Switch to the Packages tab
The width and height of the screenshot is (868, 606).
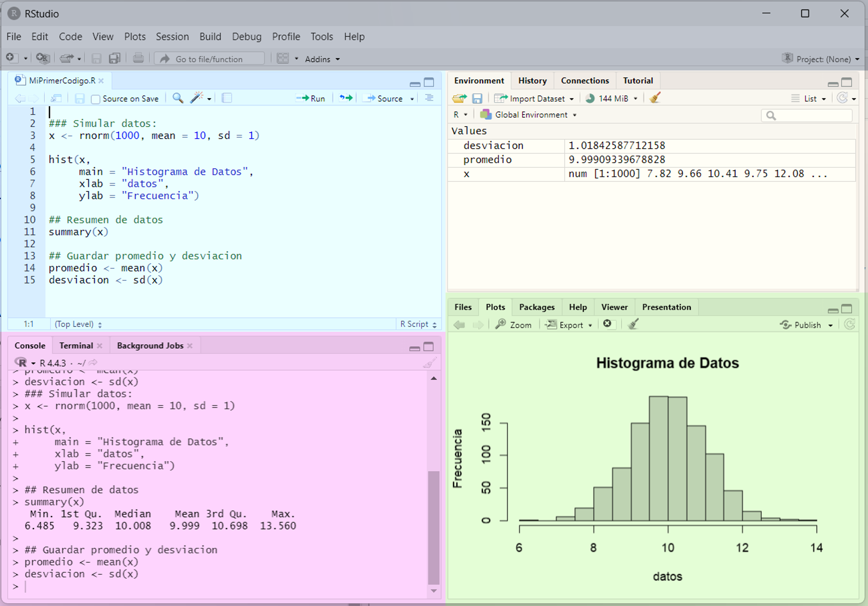click(x=536, y=307)
